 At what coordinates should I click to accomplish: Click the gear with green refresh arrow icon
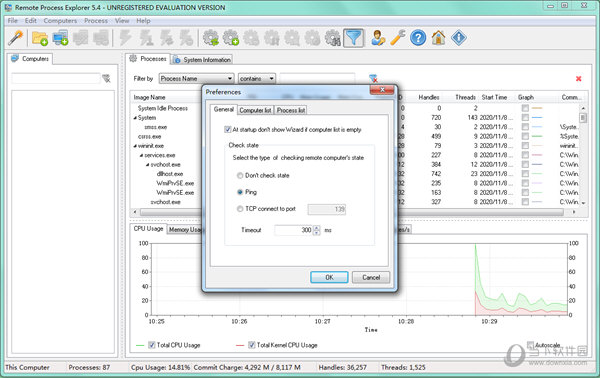(210, 38)
